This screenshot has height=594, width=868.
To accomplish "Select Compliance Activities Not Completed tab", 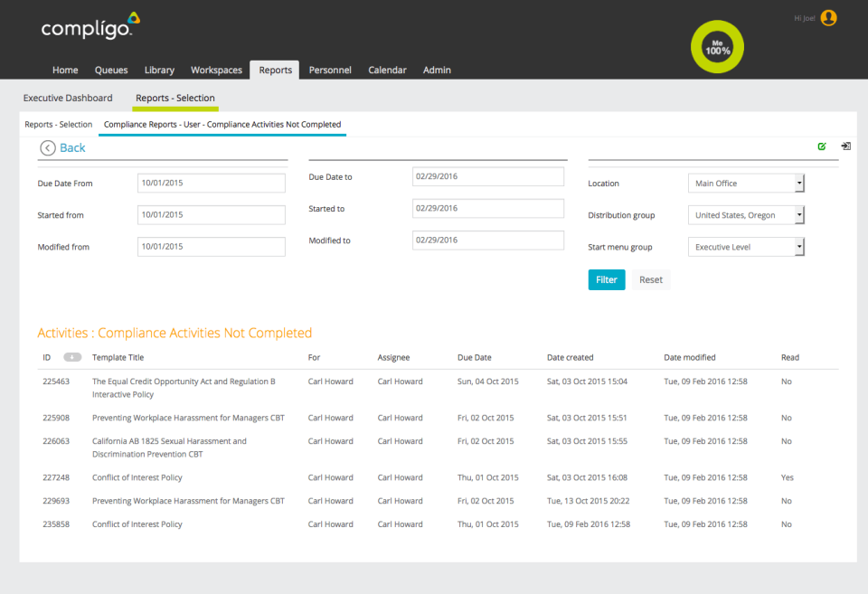I will click(x=222, y=125).
